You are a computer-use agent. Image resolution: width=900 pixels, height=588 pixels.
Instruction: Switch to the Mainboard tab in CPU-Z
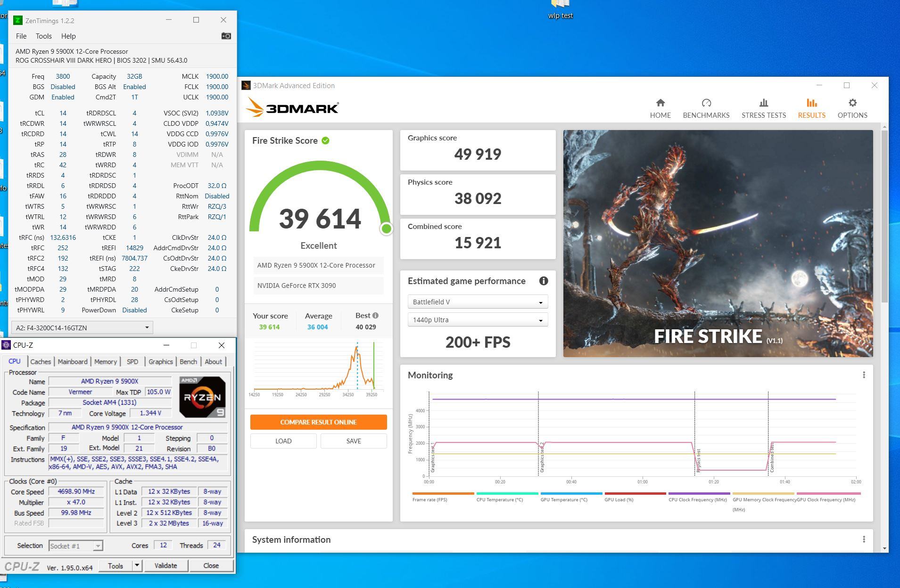click(x=73, y=361)
